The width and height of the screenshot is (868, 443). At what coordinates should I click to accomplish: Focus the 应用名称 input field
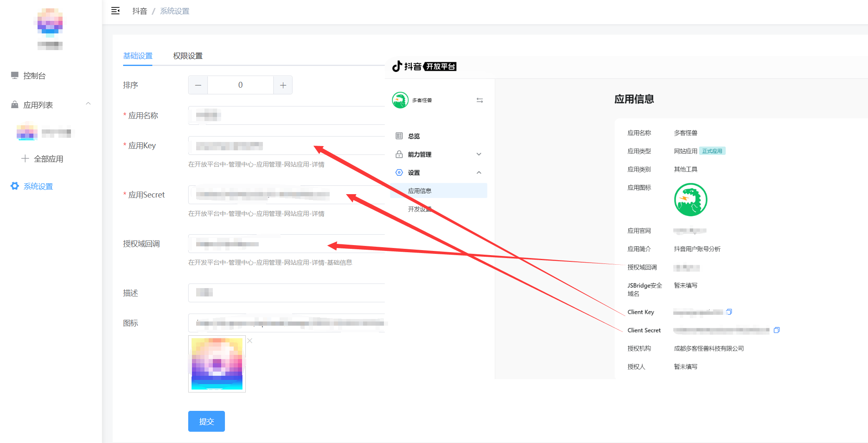(287, 115)
